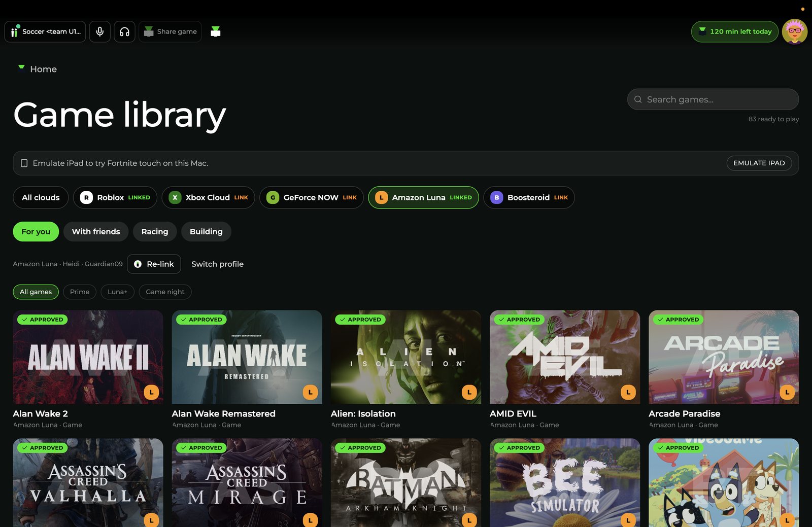Select the All games filter chip
This screenshot has width=812, height=527.
tap(36, 292)
